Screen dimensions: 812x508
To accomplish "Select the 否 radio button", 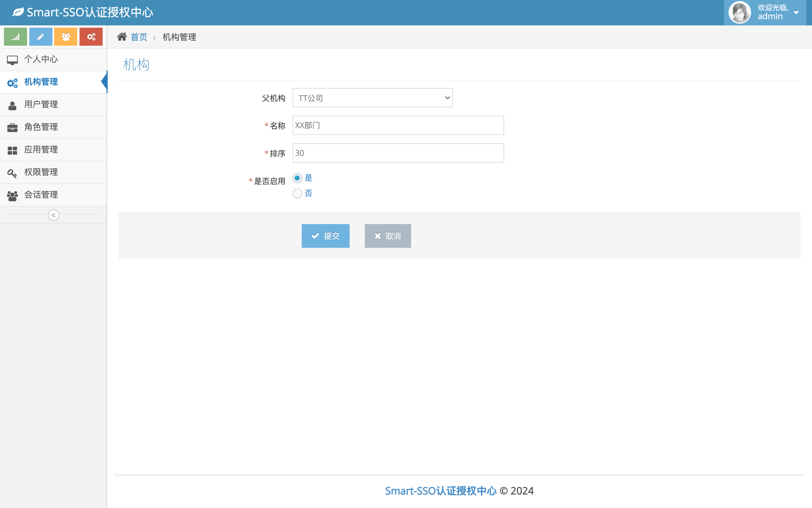I will [x=297, y=193].
